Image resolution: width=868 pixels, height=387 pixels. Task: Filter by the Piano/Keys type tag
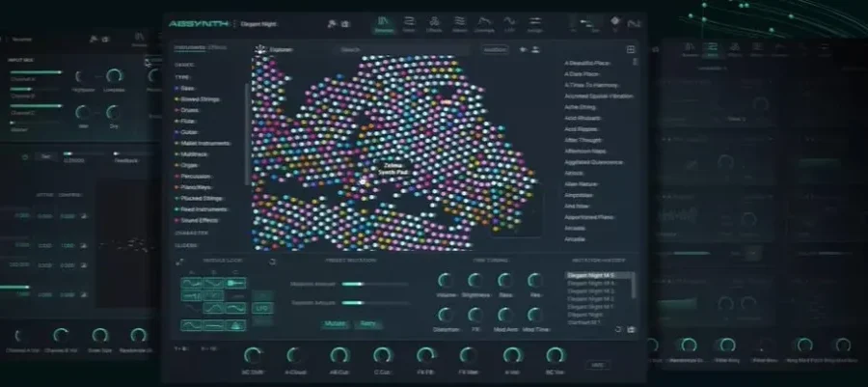pyautogui.click(x=194, y=187)
